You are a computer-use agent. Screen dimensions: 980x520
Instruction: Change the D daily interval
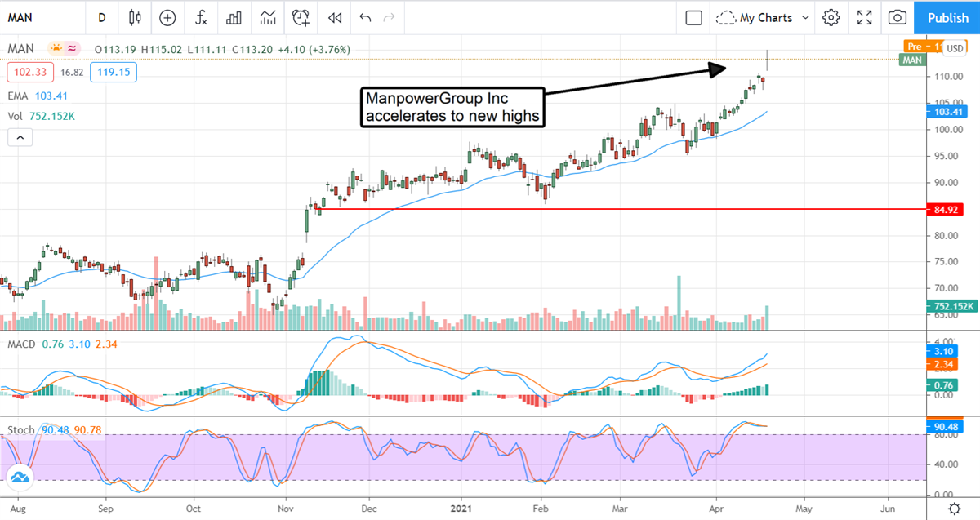tap(101, 17)
